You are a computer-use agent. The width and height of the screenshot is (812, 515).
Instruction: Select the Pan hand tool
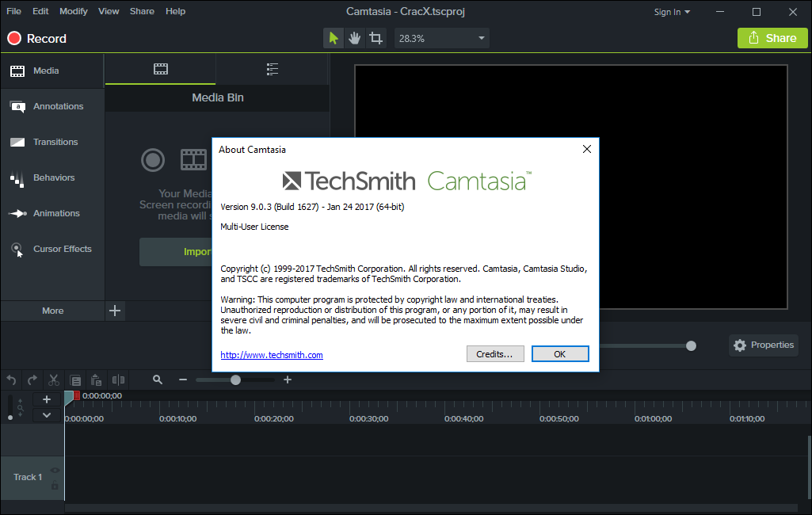[x=355, y=38]
